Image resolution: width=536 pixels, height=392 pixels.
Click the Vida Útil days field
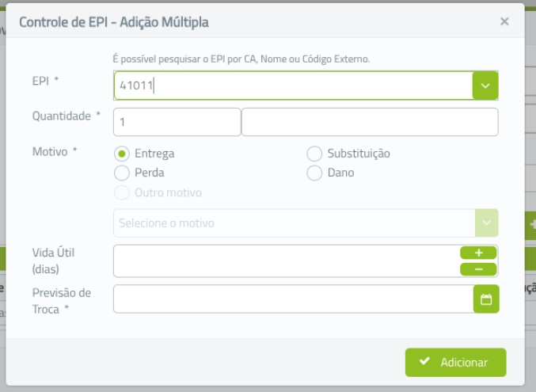pyautogui.click(x=287, y=261)
